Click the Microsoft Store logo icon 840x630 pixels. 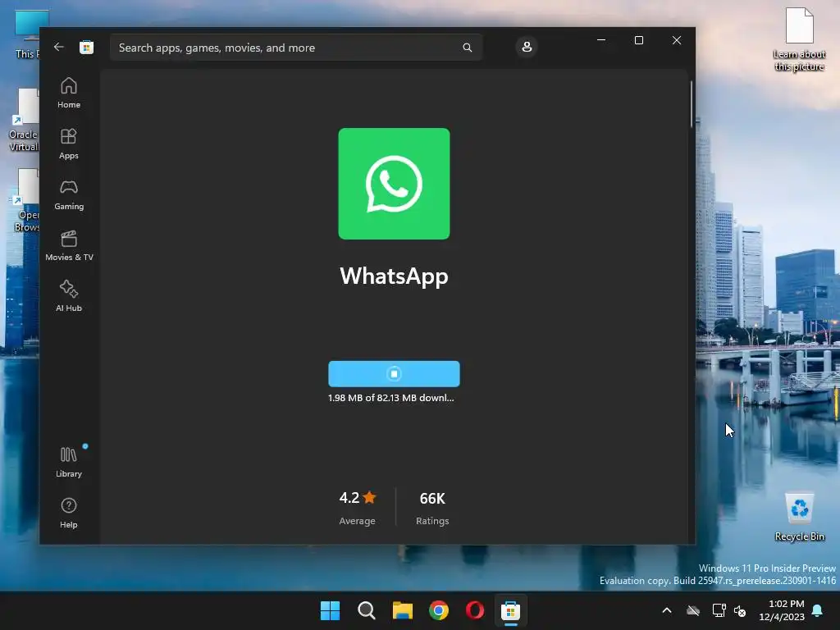click(87, 47)
